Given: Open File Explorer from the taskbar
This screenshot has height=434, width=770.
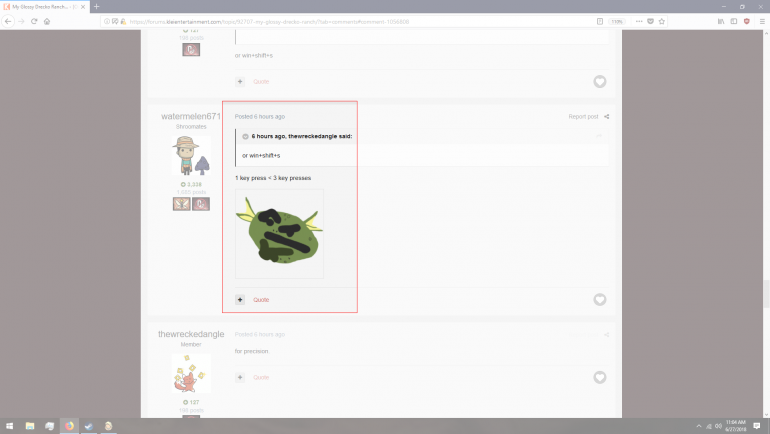Looking at the screenshot, I should [30, 426].
